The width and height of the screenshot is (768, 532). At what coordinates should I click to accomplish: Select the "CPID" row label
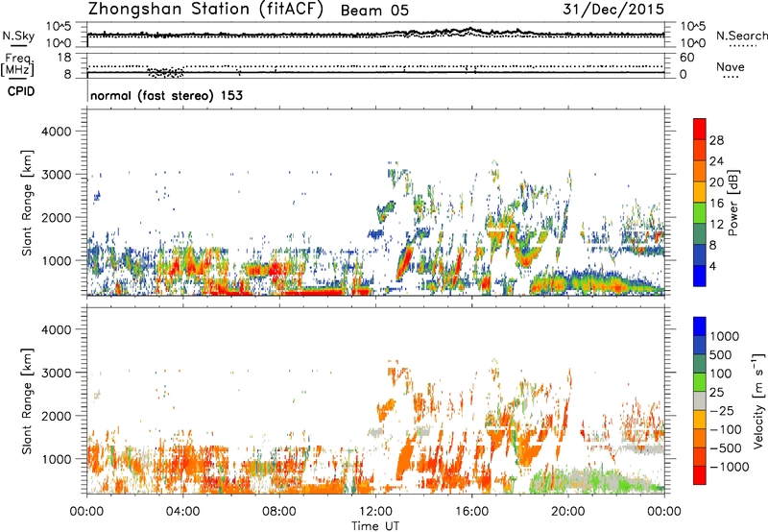(x=21, y=91)
